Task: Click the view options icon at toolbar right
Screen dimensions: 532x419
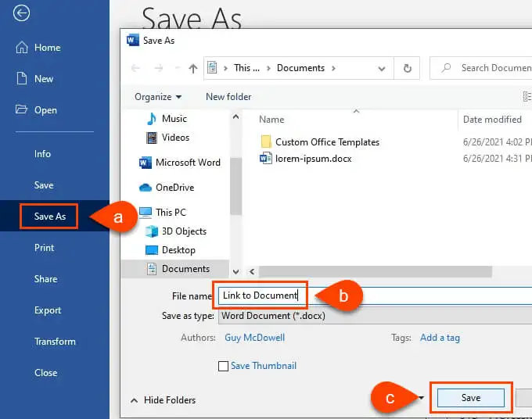Action: point(527,97)
